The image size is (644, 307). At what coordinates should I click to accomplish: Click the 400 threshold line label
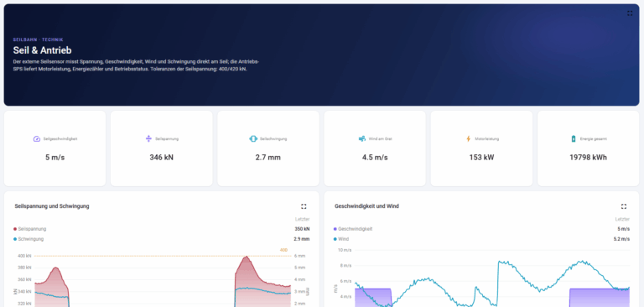[283, 250]
